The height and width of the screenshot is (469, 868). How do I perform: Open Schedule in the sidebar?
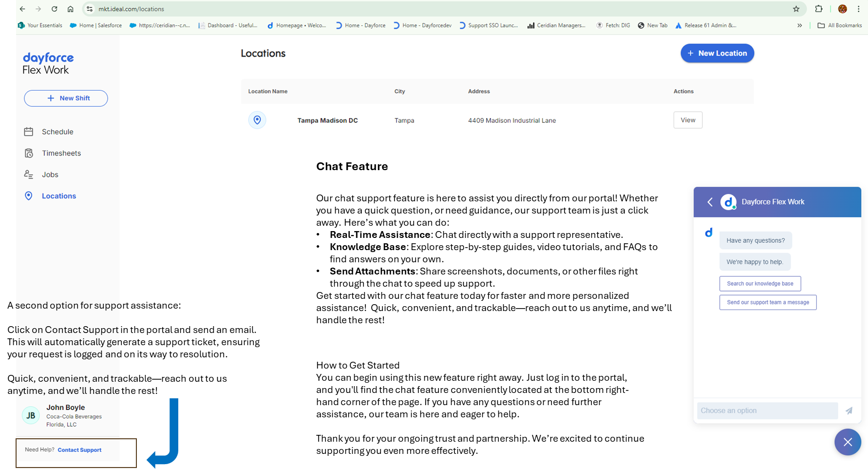(57, 132)
